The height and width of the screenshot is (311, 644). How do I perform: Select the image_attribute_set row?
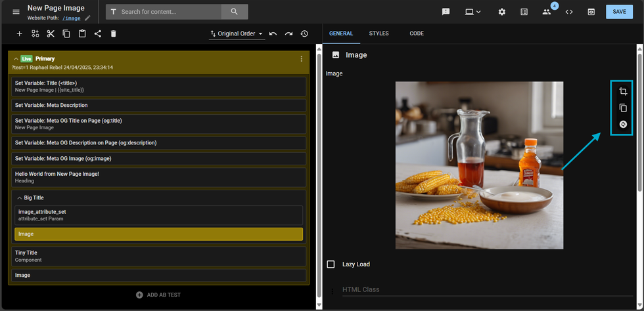(x=160, y=215)
